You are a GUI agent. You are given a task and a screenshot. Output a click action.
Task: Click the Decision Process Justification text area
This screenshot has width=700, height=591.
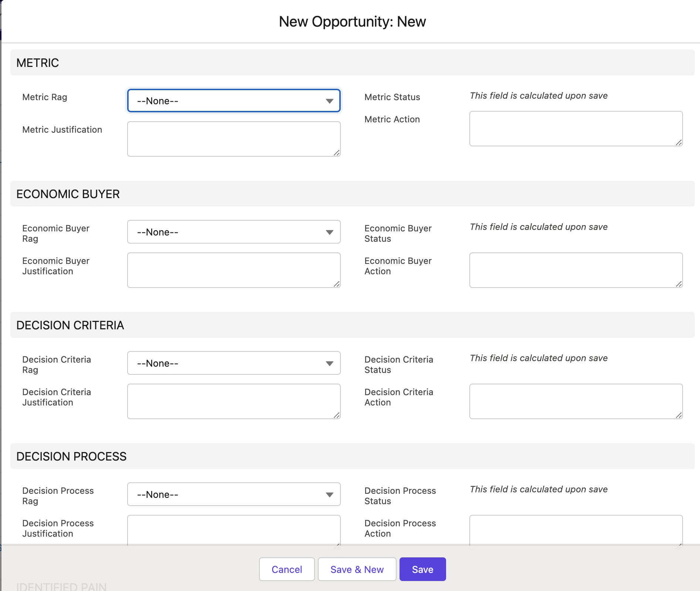tap(234, 529)
